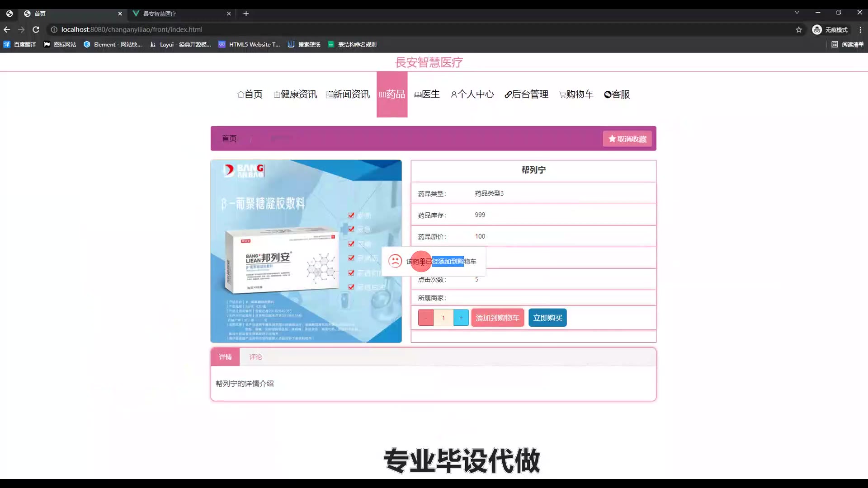Open the 表结构命名规则 bookmark
The width and height of the screenshot is (868, 488).
352,44
